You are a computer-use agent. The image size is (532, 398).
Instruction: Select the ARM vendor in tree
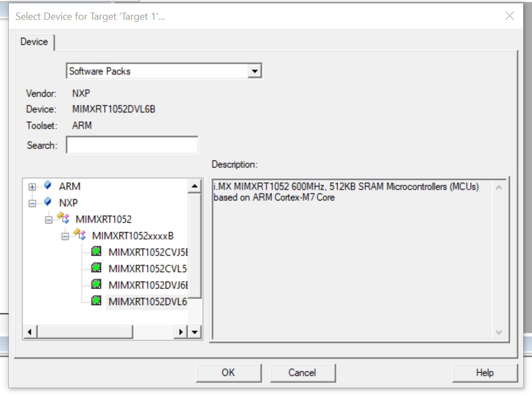pos(70,187)
